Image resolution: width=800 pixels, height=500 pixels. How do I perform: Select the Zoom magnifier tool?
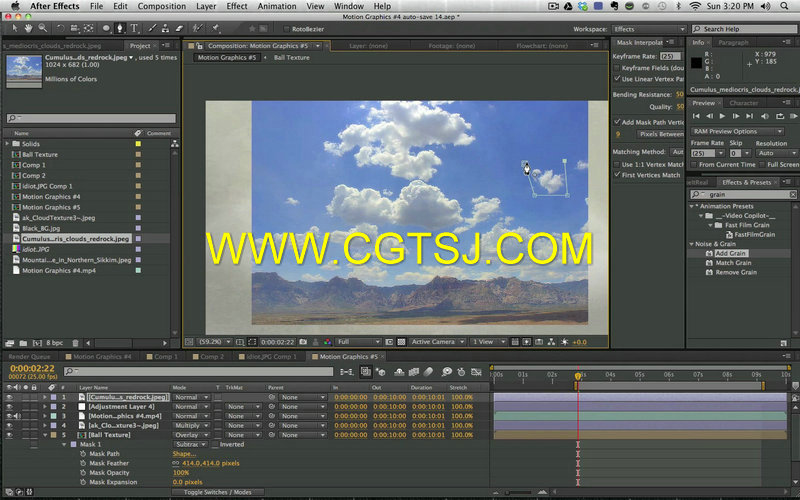coord(43,29)
